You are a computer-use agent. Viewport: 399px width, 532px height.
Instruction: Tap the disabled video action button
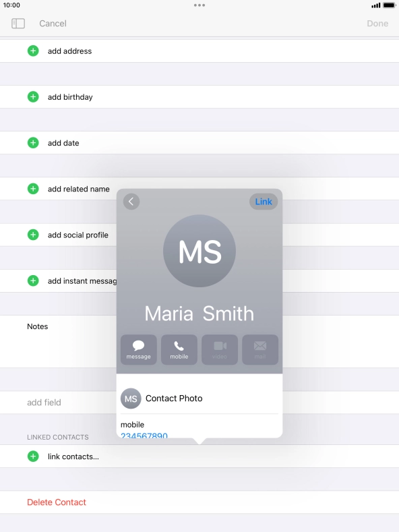click(x=220, y=349)
